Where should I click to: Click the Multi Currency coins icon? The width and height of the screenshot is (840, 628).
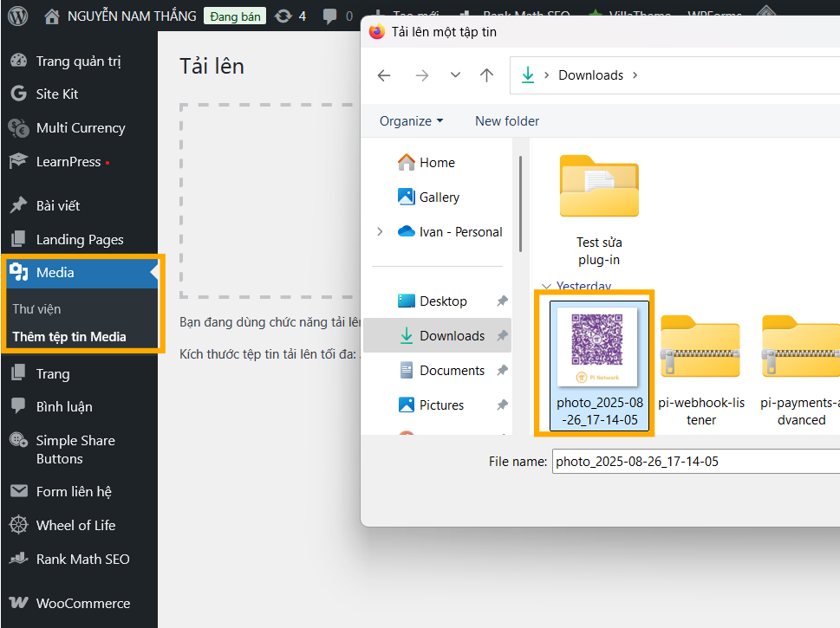click(18, 128)
